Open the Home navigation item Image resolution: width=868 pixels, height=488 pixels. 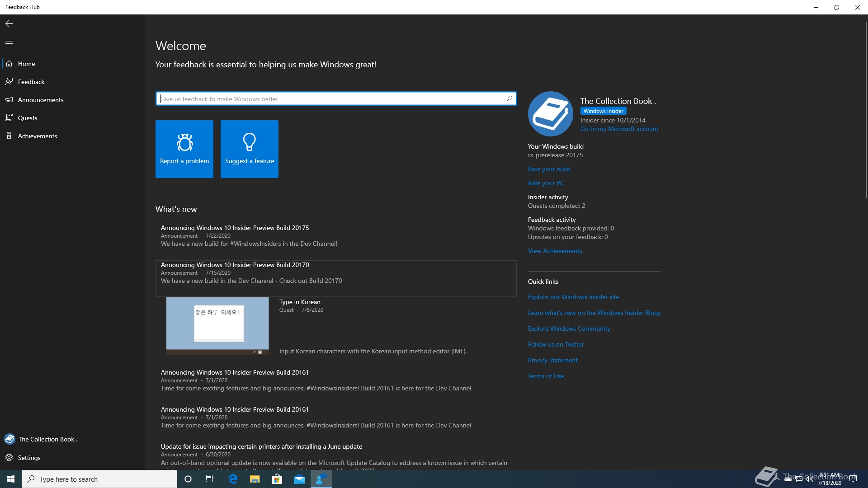click(x=72, y=64)
